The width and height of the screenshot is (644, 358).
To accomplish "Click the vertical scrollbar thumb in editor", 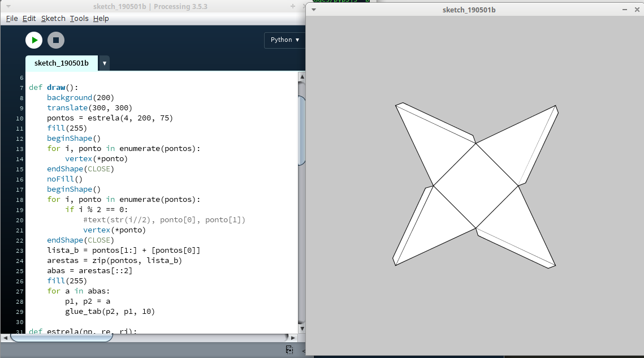I will [302, 130].
